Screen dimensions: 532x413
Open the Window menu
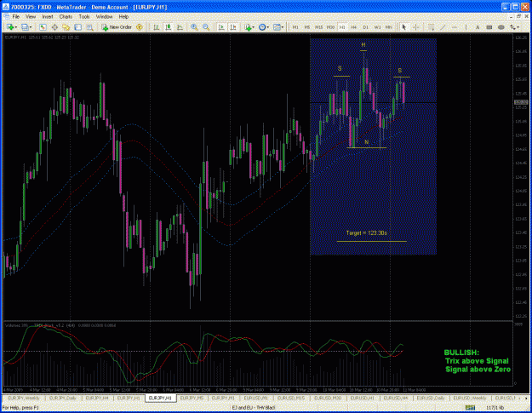point(104,17)
